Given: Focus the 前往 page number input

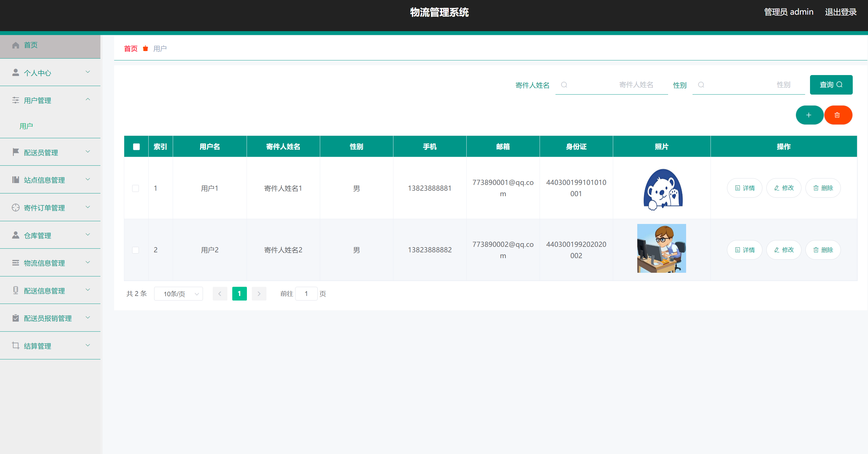Looking at the screenshot, I should point(306,294).
